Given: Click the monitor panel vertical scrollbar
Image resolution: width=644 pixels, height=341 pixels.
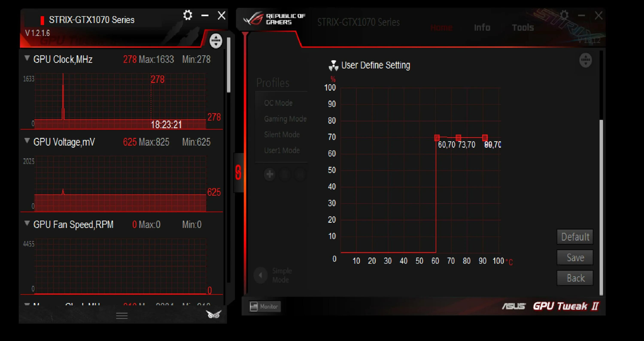Looking at the screenshot, I should tap(228, 65).
